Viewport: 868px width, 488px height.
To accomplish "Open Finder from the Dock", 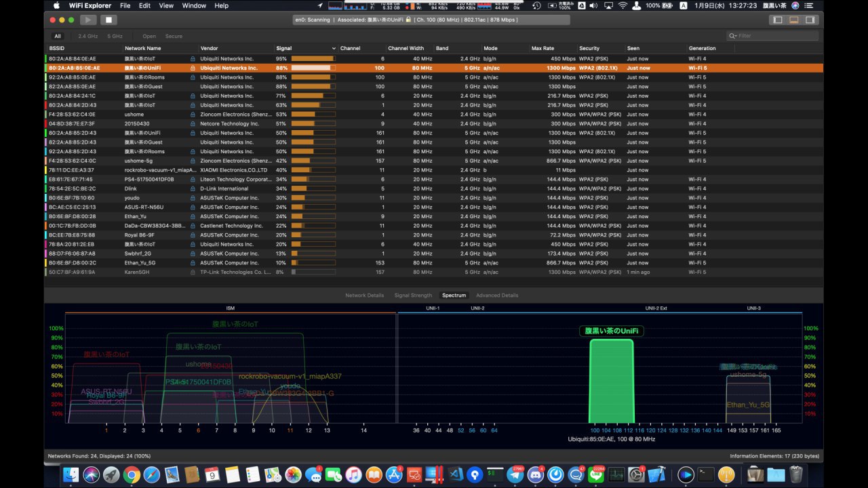I will [x=71, y=474].
